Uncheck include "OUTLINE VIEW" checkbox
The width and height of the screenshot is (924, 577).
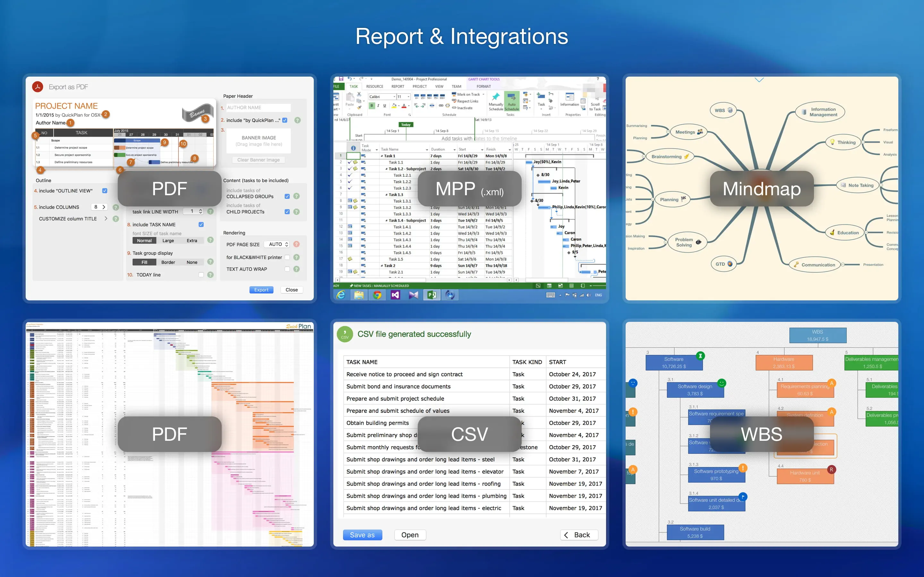105,191
